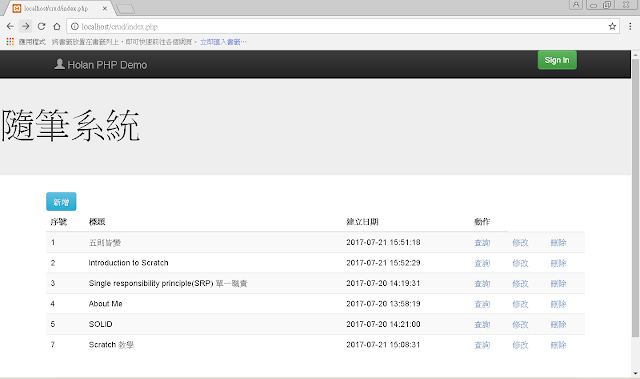Edit Scratch 教學 entry via 修改
The image size is (640, 379).
coord(520,345)
